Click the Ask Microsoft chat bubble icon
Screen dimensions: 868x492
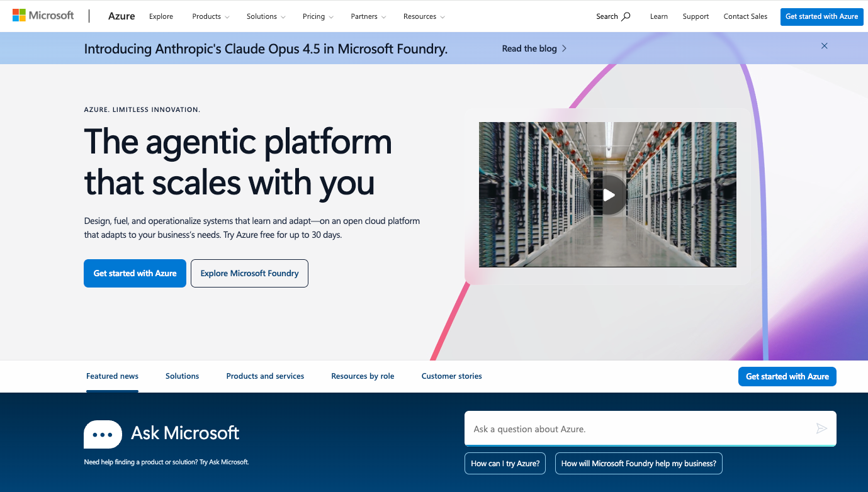point(103,434)
